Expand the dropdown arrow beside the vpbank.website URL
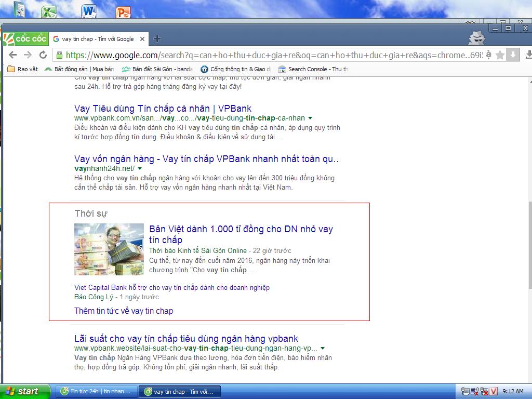532x399 pixels. point(323,348)
